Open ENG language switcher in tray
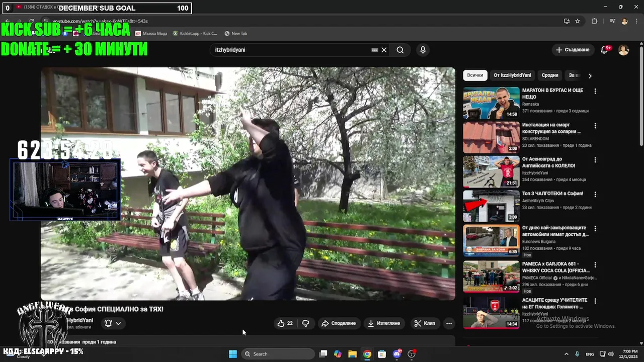The width and height of the screenshot is (644, 362). (590, 354)
